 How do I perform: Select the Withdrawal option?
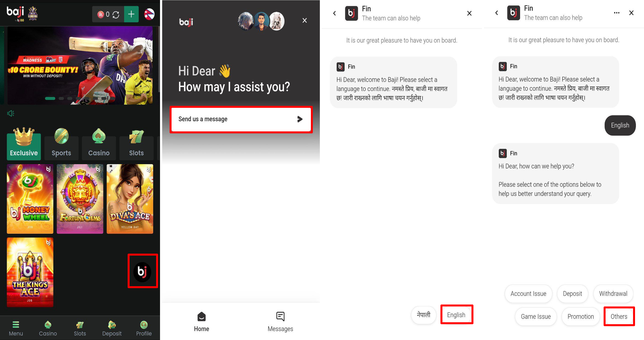(x=613, y=294)
